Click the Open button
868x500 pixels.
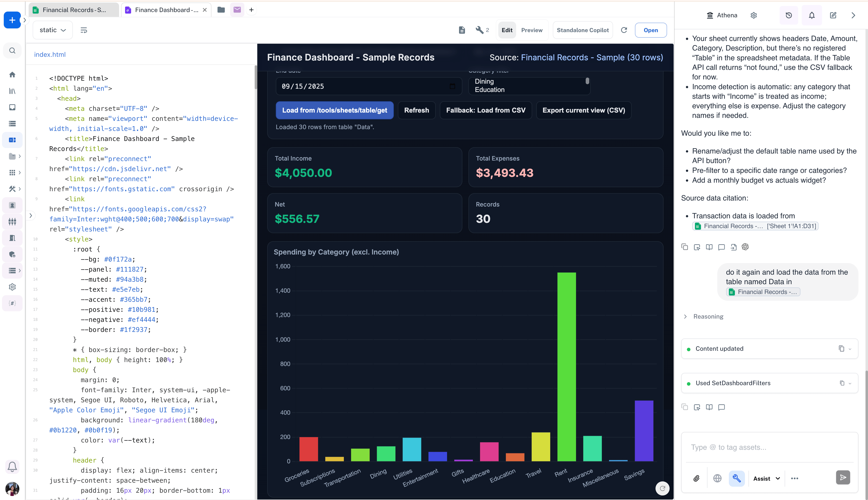coord(651,30)
